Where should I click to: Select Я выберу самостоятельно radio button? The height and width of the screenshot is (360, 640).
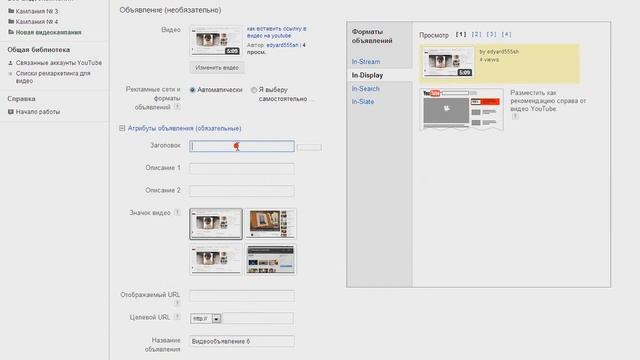tap(254, 90)
